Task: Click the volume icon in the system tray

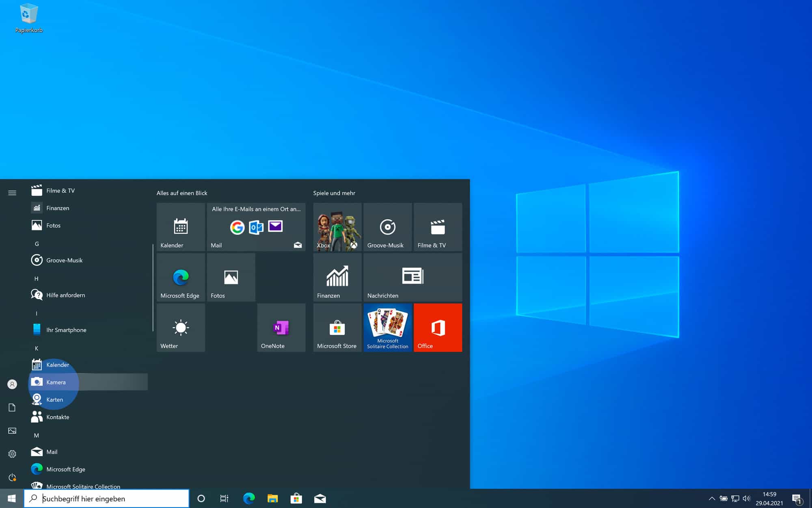Action: (747, 498)
